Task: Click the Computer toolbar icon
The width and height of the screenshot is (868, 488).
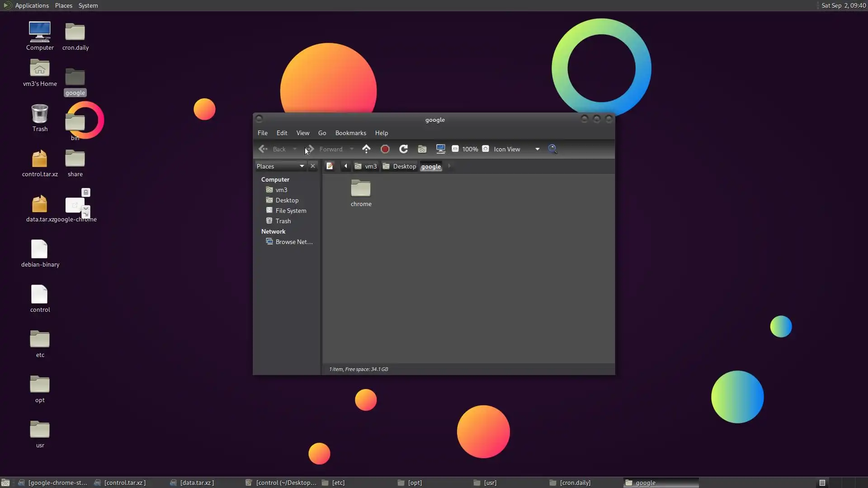Action: 440,149
